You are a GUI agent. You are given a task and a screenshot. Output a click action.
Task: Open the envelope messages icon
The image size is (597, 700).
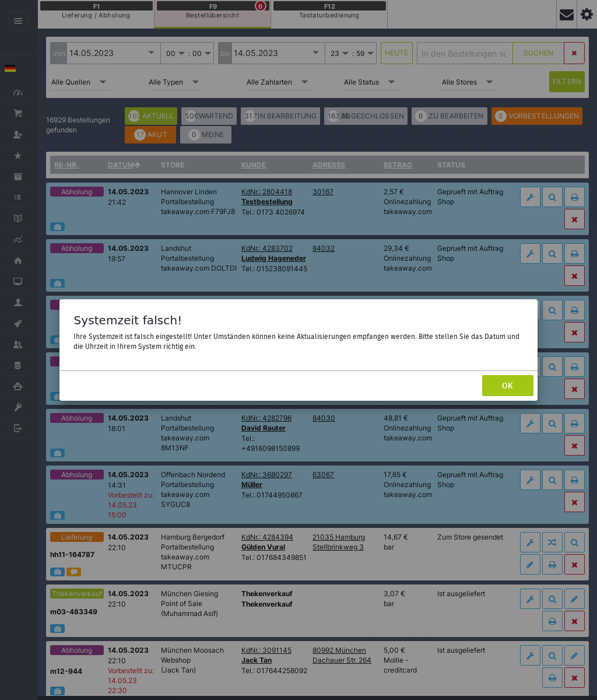pyautogui.click(x=566, y=15)
